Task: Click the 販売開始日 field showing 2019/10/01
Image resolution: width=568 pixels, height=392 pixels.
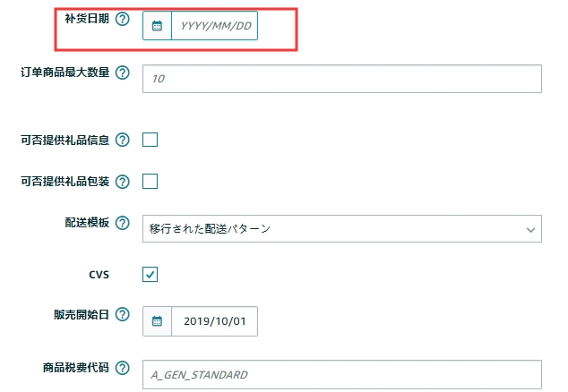Action: pos(215,321)
